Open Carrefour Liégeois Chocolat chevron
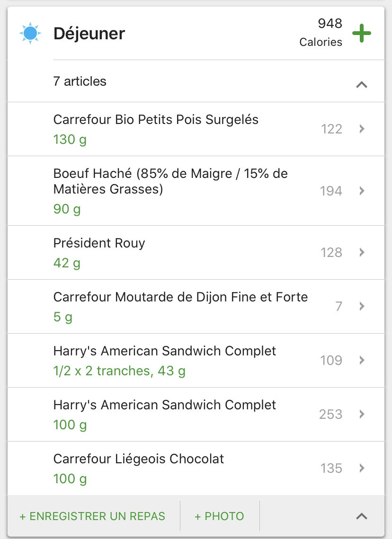 coord(362,468)
